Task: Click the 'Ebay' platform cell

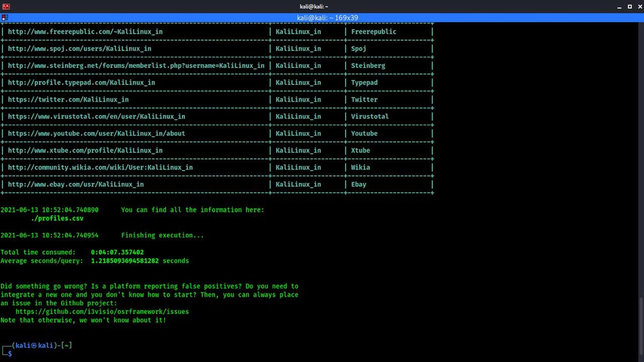Action: 359,184
